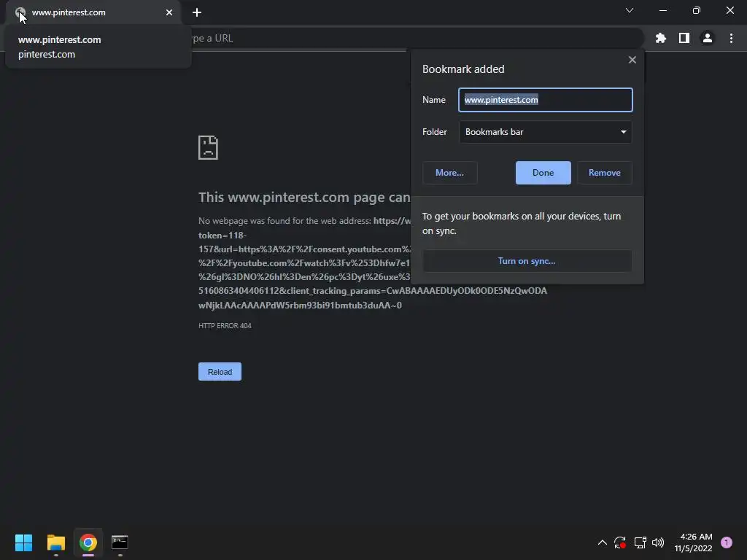Screen dimensions: 747x560
Task: Open the tab search chevron
Action: coord(630,10)
